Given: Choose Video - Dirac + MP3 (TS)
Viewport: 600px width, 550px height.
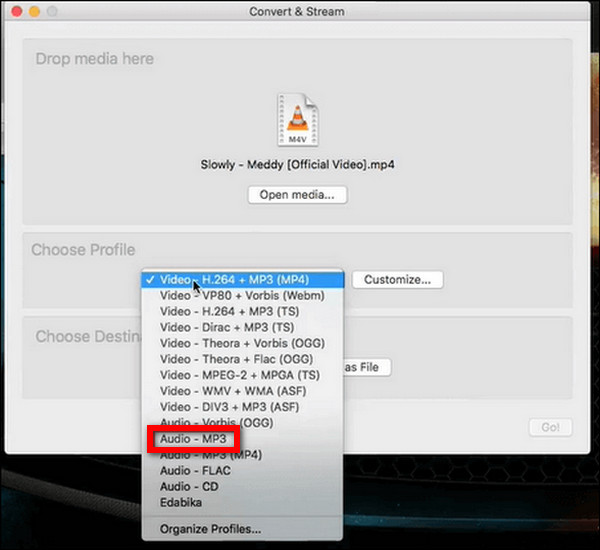Looking at the screenshot, I should tap(243, 328).
